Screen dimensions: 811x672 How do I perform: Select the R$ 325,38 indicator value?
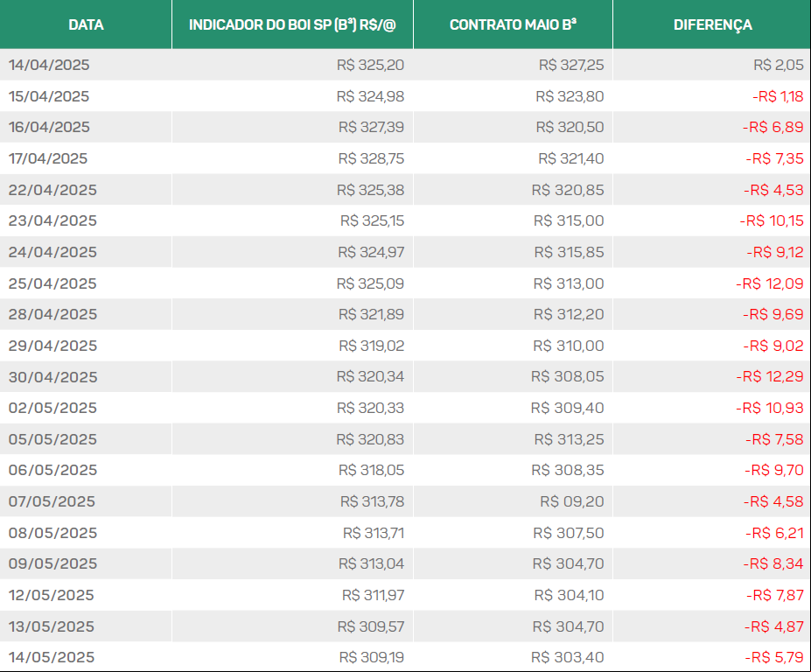[x=370, y=191]
